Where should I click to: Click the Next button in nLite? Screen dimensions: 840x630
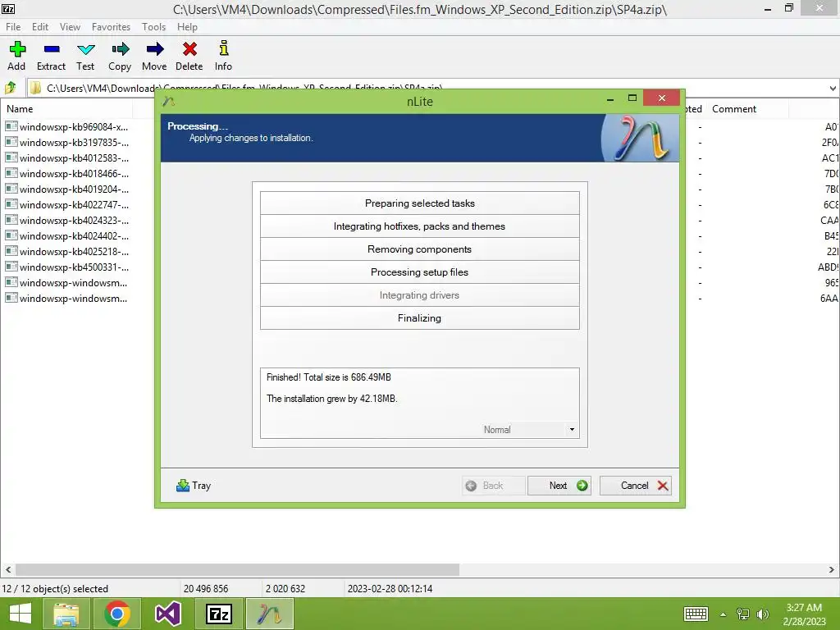point(559,486)
